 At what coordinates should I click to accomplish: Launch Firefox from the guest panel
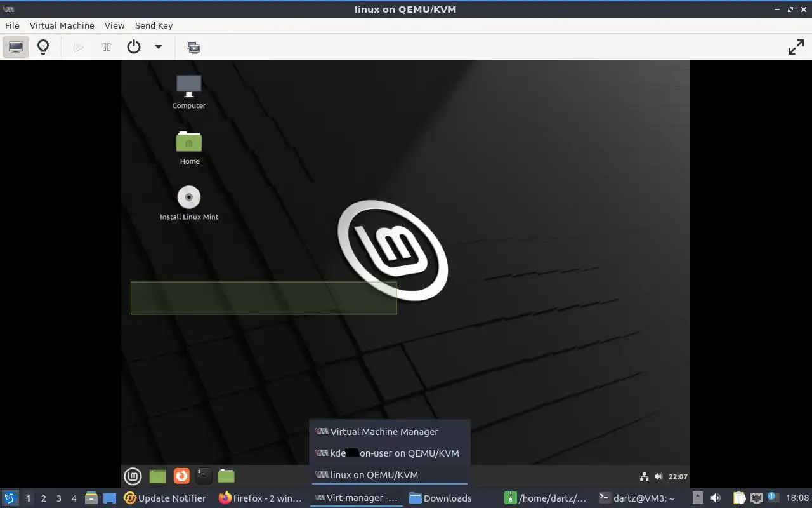tap(181, 476)
